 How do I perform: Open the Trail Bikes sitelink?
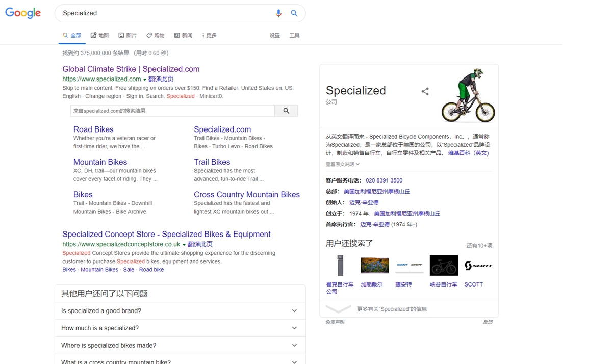pyautogui.click(x=212, y=162)
